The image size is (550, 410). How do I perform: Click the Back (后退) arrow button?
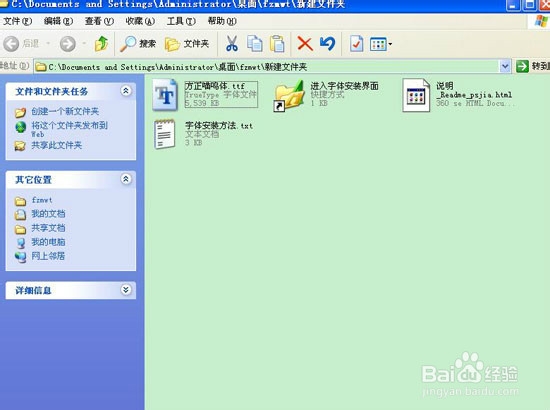pos(11,44)
